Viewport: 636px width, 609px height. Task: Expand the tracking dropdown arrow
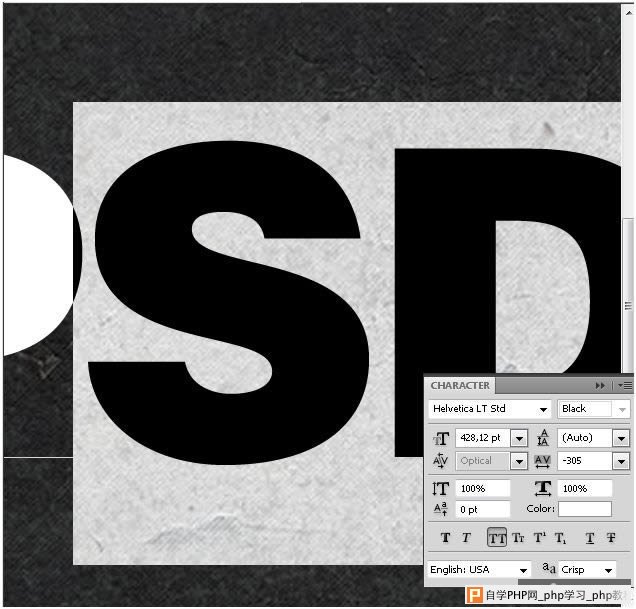pyautogui.click(x=621, y=462)
